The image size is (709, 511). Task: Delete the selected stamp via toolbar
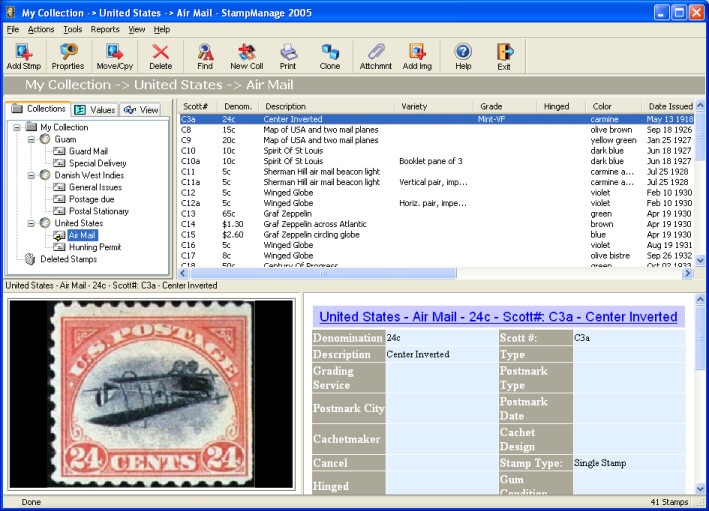161,57
